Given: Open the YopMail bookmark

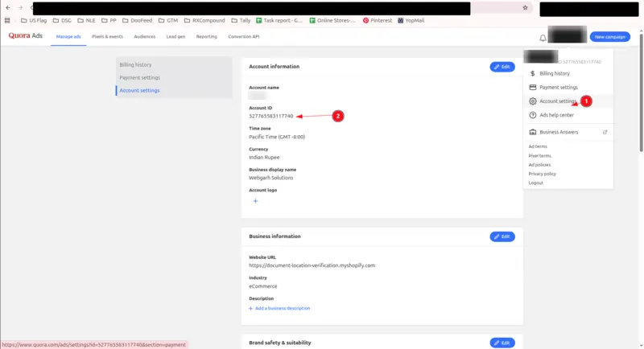Looking at the screenshot, I should [x=411, y=20].
